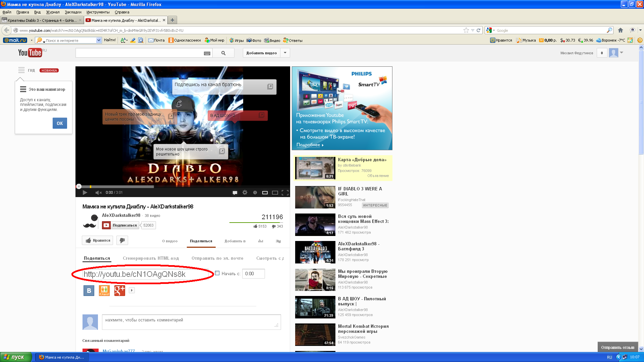Open Подробнее link in Philips ad
Image resolution: width=644 pixels, height=362 pixels.
(x=310, y=145)
